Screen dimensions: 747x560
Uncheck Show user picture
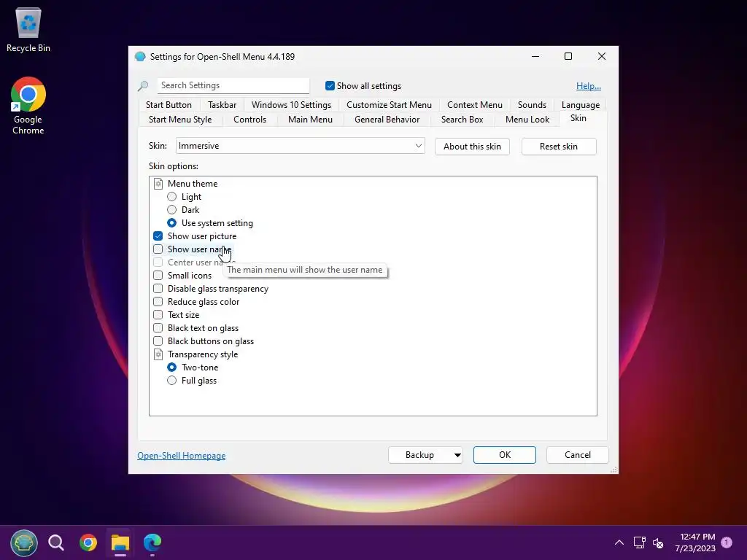pyautogui.click(x=158, y=236)
